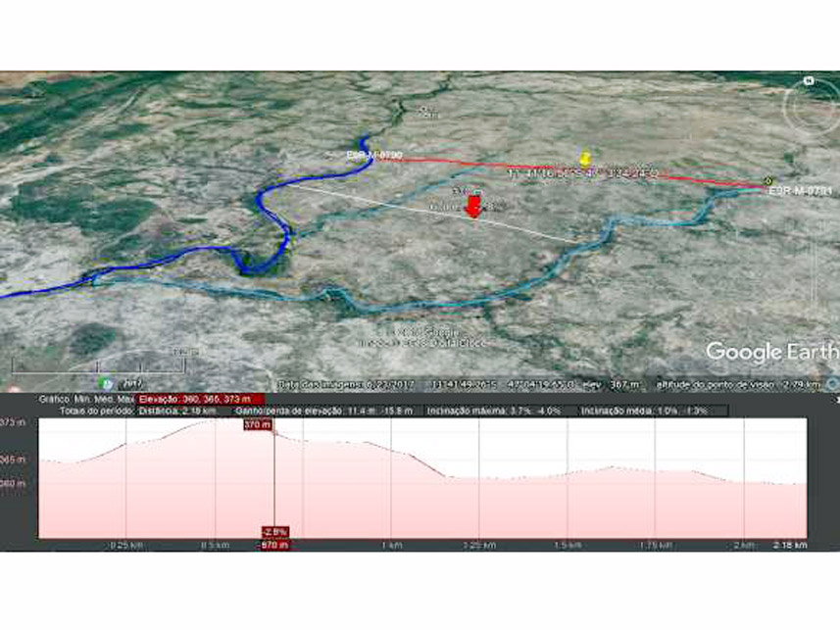
Task: Click the streaming status indicator in status bar
Action: 832,383
